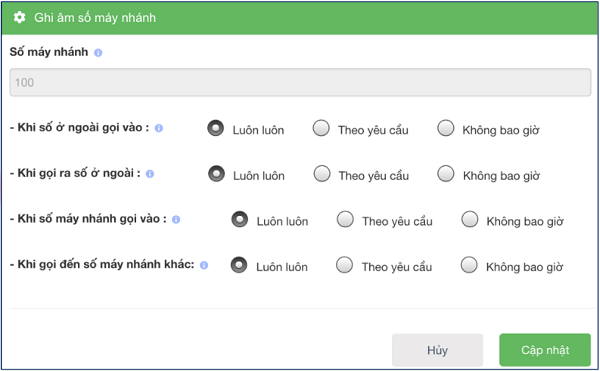Image resolution: width=600 pixels, height=371 pixels.
Task: Click the Số máy nhánh label
Action: [49, 52]
